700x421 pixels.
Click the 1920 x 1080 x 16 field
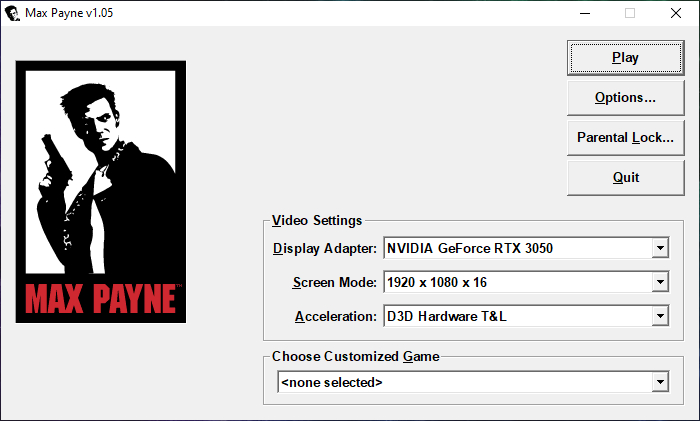pos(516,283)
